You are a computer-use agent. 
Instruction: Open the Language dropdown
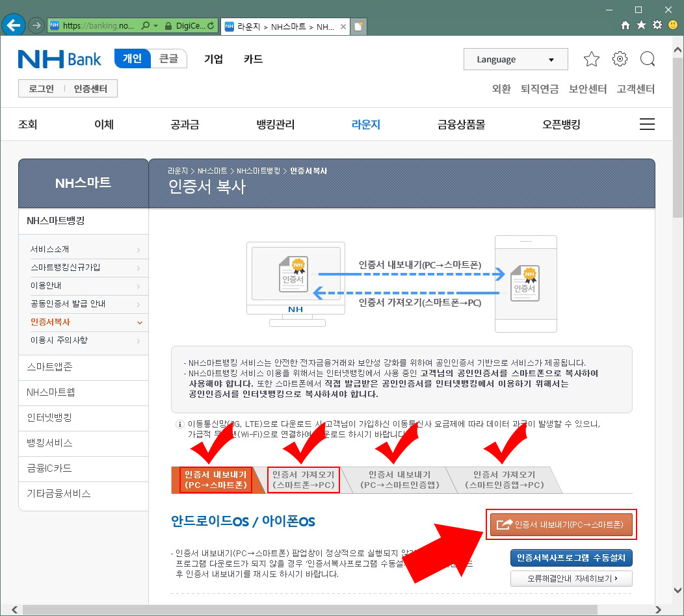[516, 59]
